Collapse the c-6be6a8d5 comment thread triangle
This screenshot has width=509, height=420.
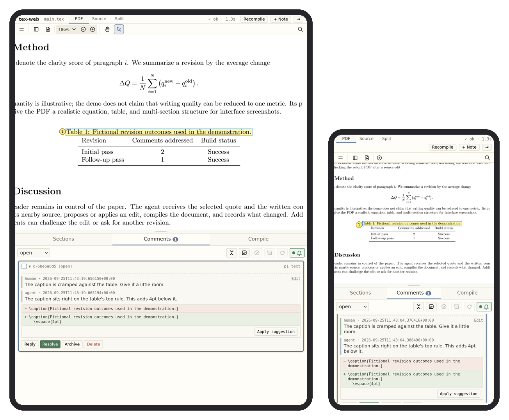pos(30,267)
